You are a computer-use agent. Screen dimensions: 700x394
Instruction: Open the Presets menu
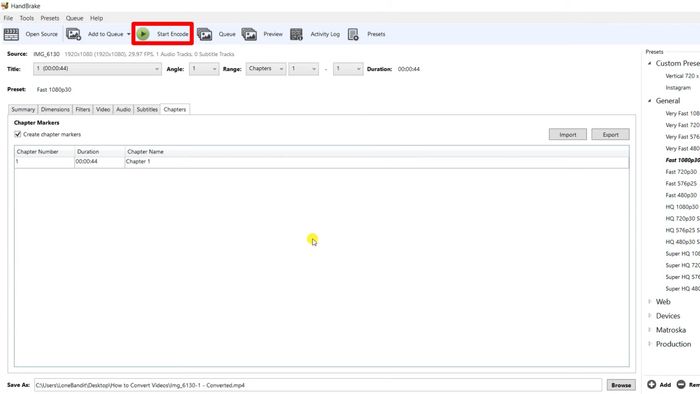(50, 18)
